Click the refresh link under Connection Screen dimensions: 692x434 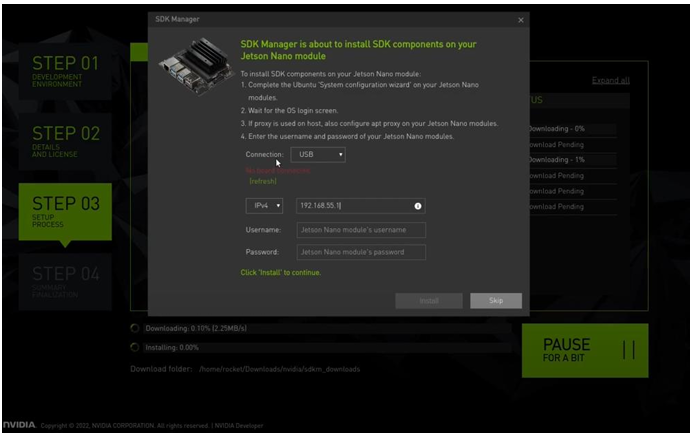264,181
